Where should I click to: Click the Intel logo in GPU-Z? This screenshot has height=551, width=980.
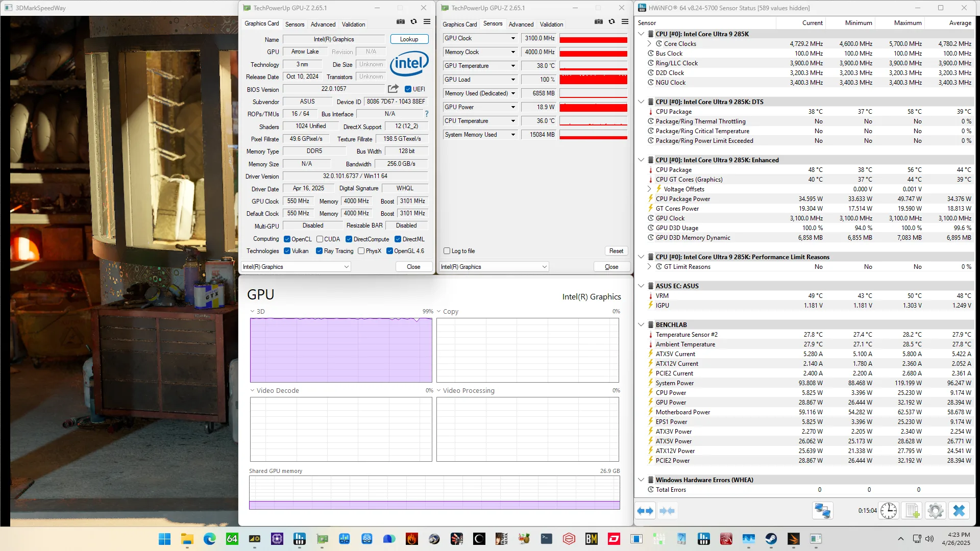[x=409, y=63]
